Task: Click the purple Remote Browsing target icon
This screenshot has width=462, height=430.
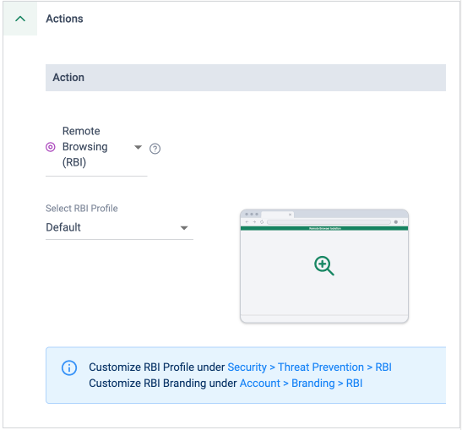Action: (x=50, y=147)
